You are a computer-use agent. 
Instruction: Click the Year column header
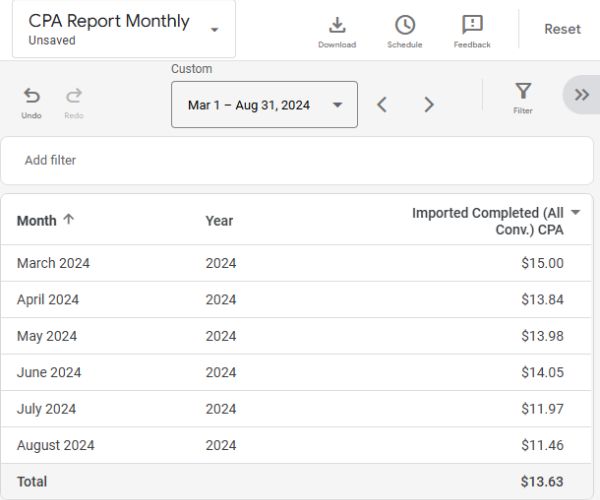click(x=219, y=220)
